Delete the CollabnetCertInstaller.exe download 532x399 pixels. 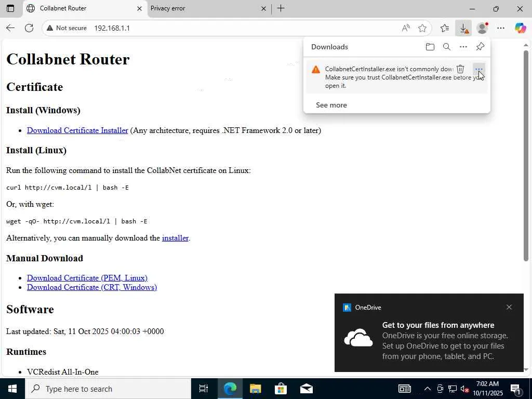pyautogui.click(x=460, y=69)
